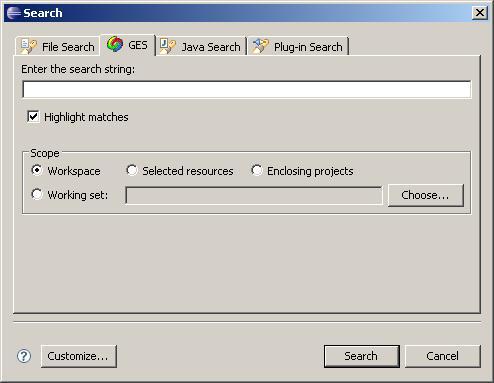Image resolution: width=494 pixels, height=383 pixels.
Task: Switch to the File Search tab
Action: 58,46
